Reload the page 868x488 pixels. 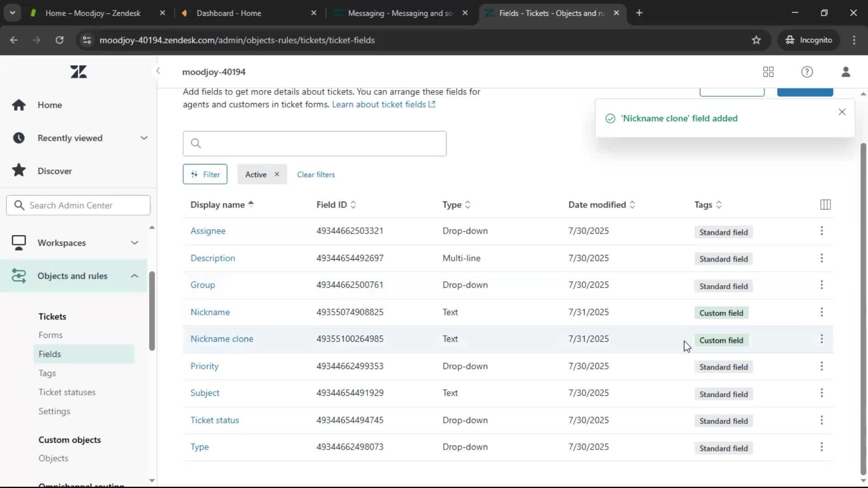[59, 40]
